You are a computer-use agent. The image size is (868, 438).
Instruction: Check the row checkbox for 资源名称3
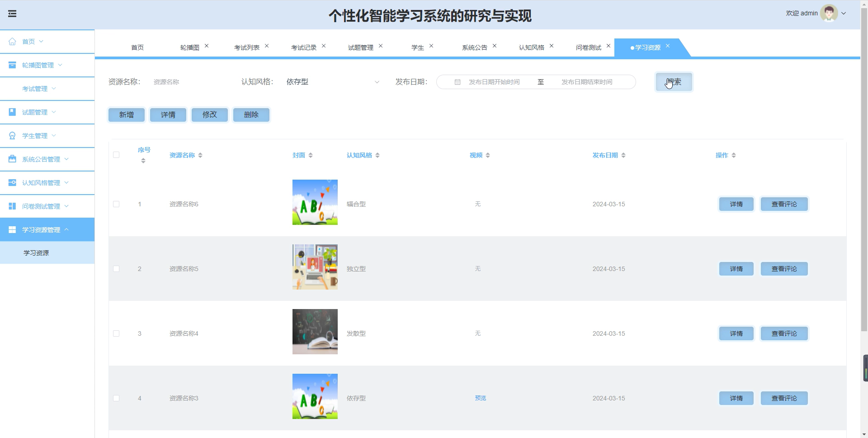[x=116, y=398]
